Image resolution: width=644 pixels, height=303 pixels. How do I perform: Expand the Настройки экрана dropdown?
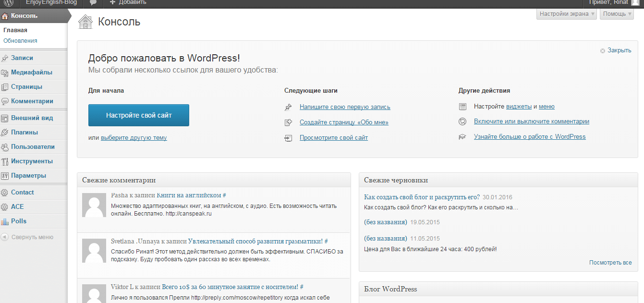pyautogui.click(x=567, y=14)
